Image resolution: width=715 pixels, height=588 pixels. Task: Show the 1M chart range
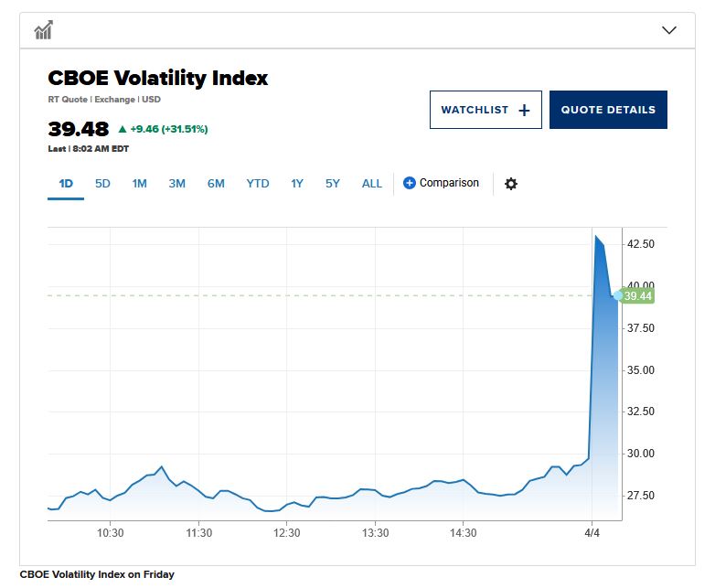click(x=139, y=184)
